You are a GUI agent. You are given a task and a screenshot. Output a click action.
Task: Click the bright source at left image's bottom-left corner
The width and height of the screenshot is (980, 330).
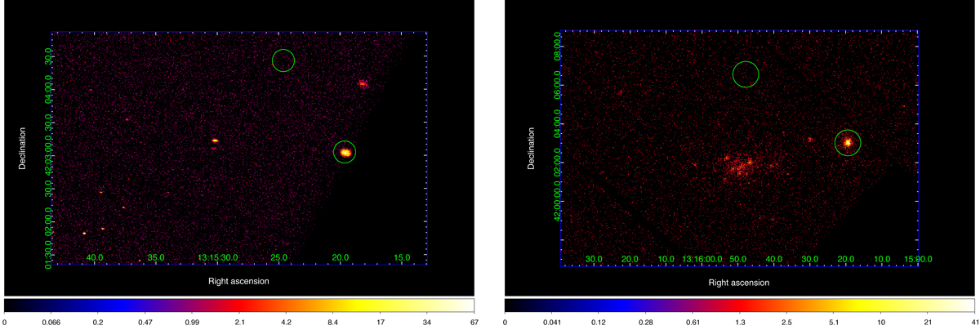(84, 234)
